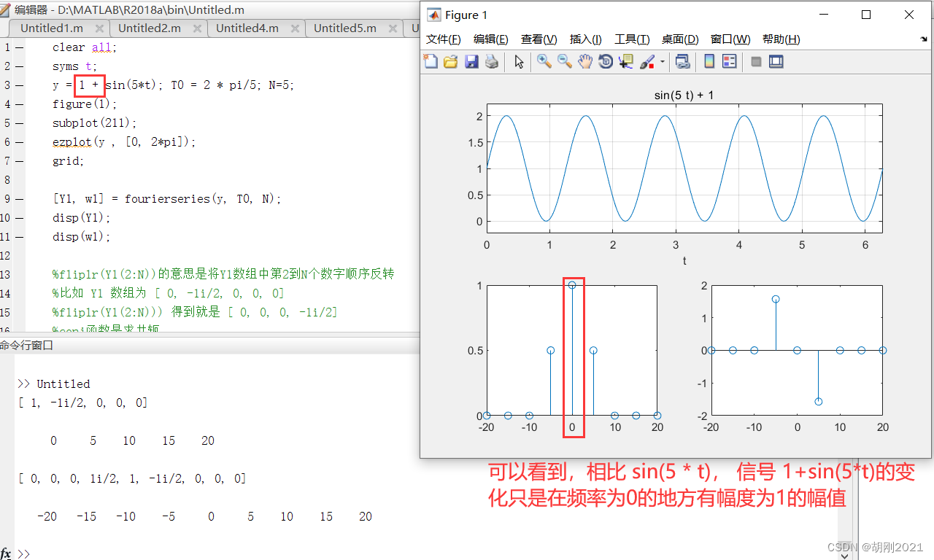Minimize the Figure 1 window
This screenshot has height=560, width=934.
(825, 15)
